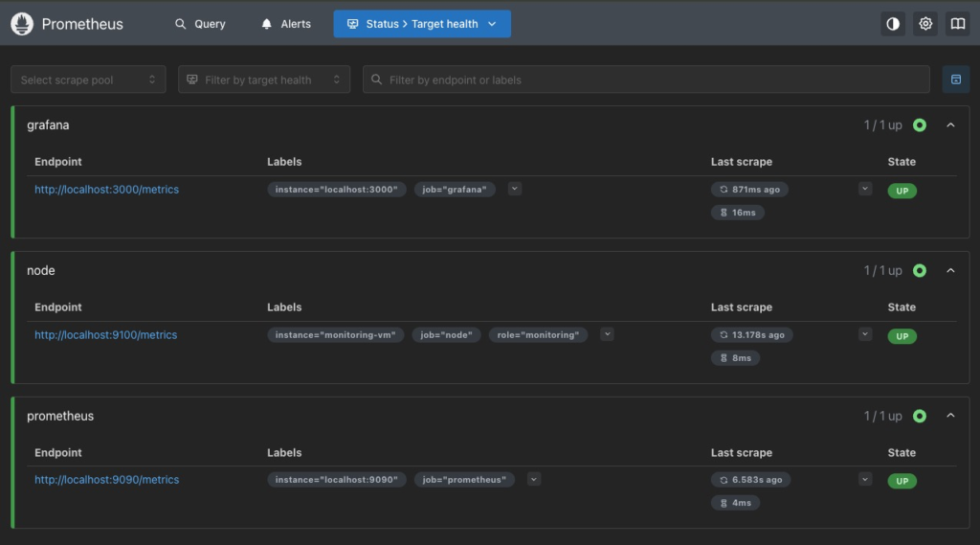Focus the Filter by endpoint or labels field

646,79
